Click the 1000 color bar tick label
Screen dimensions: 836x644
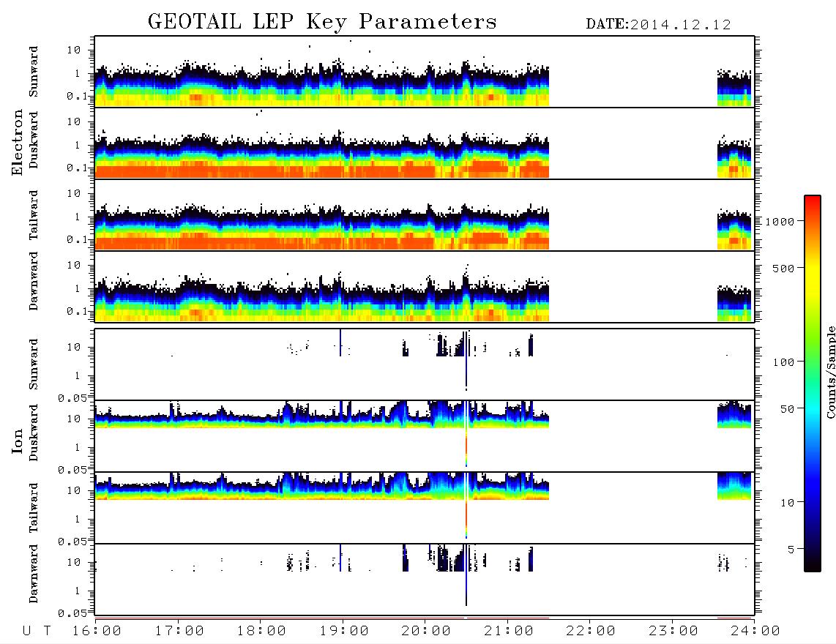(780, 222)
